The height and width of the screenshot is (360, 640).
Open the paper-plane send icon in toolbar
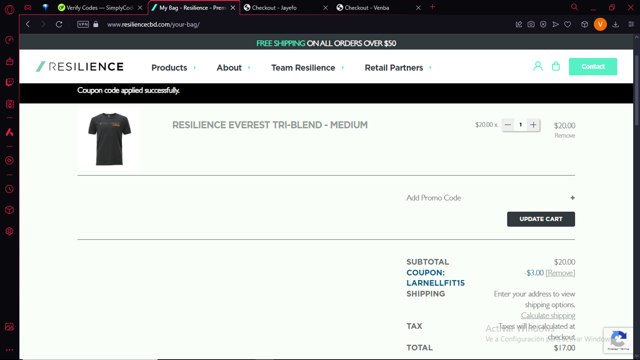pyautogui.click(x=555, y=24)
